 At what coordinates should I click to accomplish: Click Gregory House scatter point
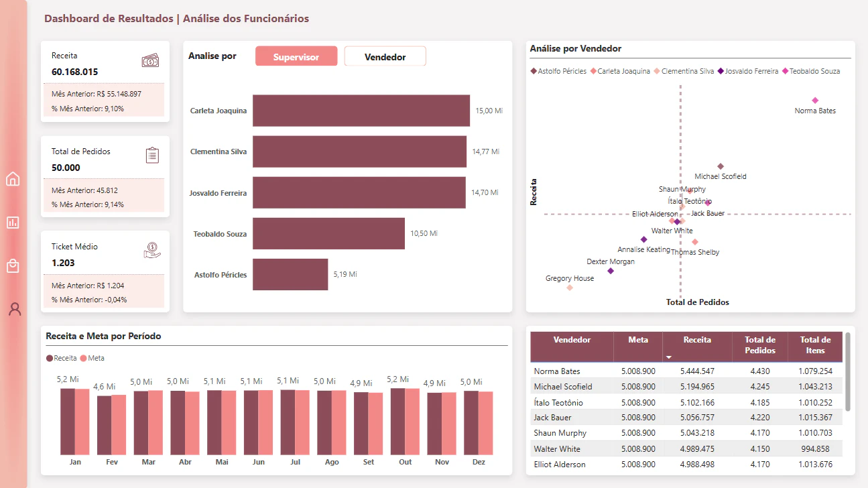(x=570, y=288)
